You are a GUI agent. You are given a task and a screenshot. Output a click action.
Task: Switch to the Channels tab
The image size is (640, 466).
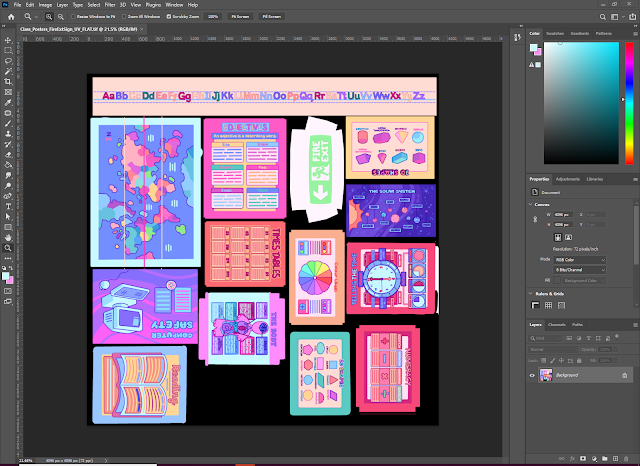click(556, 325)
